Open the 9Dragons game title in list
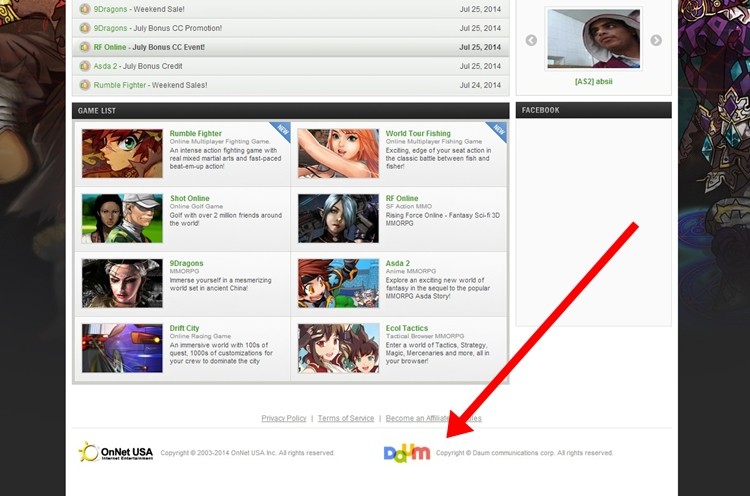This screenshot has height=496, width=750. [186, 263]
